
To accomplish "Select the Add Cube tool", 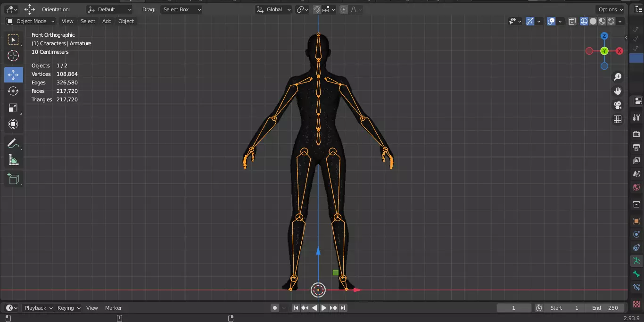I will [x=13, y=179].
